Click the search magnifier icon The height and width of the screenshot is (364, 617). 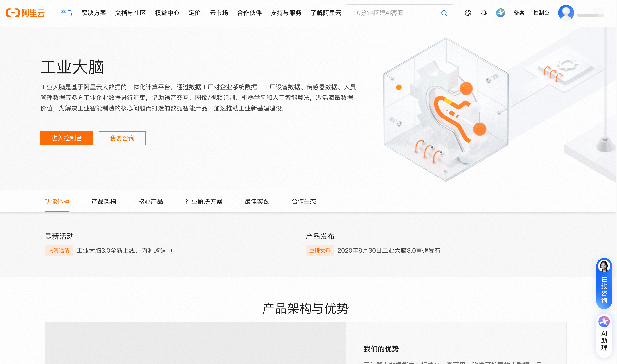pyautogui.click(x=444, y=13)
